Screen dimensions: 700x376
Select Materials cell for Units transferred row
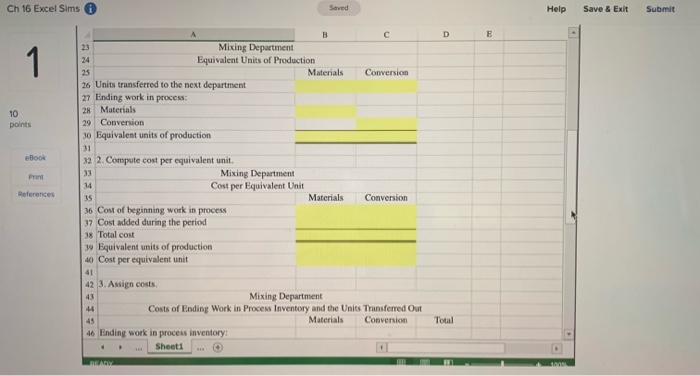(325, 85)
